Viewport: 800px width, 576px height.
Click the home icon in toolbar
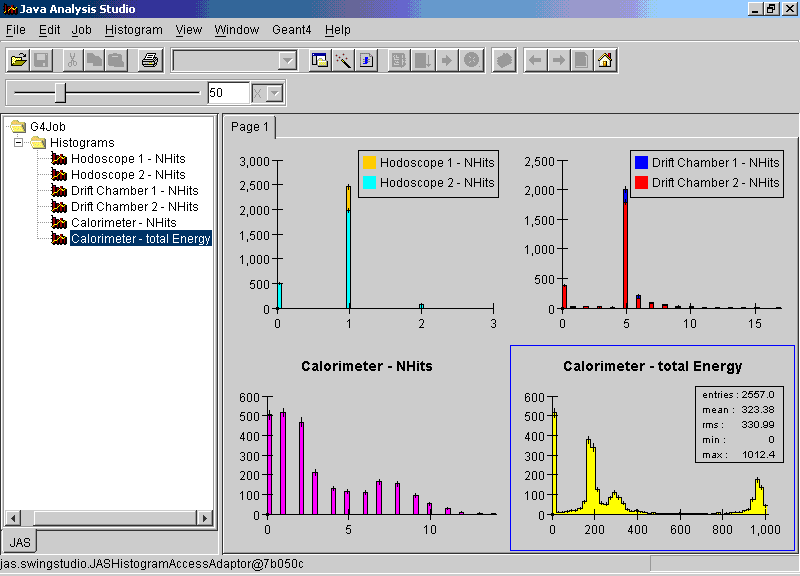605,60
